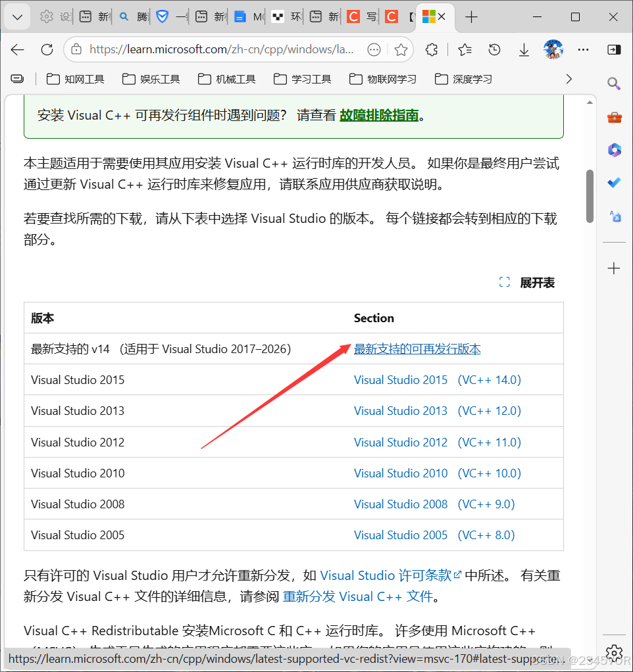Open the Settings and more menu

(x=583, y=49)
